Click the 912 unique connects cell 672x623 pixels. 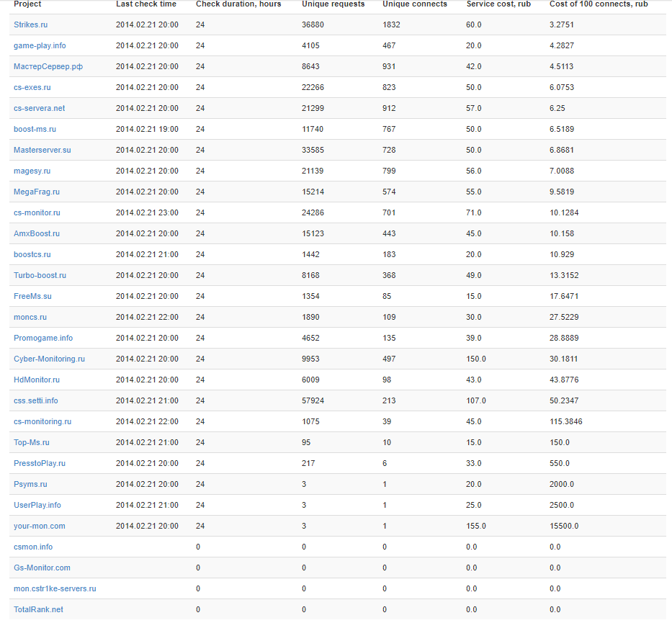click(x=389, y=109)
